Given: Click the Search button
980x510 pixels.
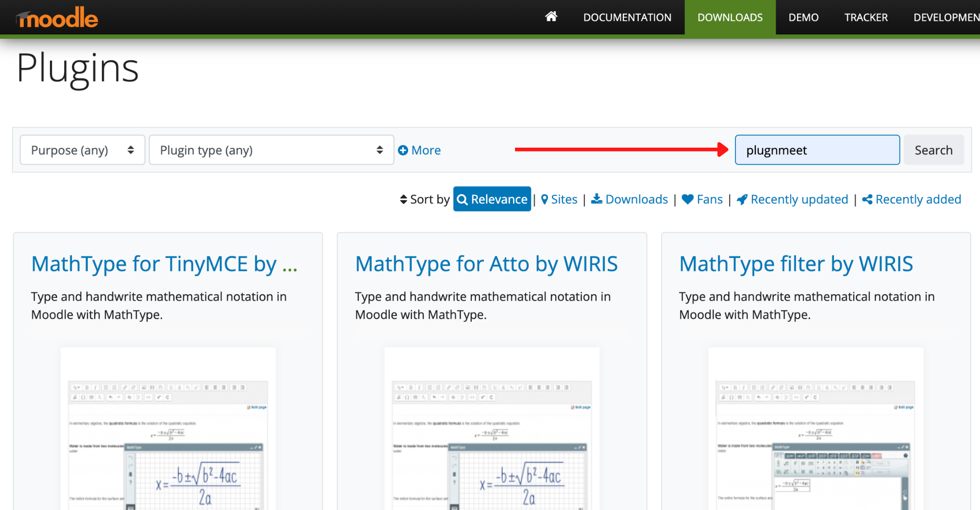Looking at the screenshot, I should pos(933,150).
